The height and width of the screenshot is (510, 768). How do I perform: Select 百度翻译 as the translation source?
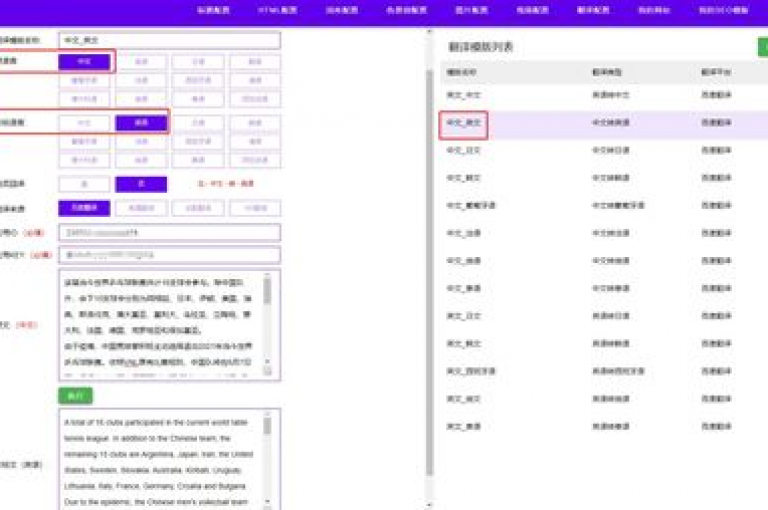pyautogui.click(x=84, y=208)
